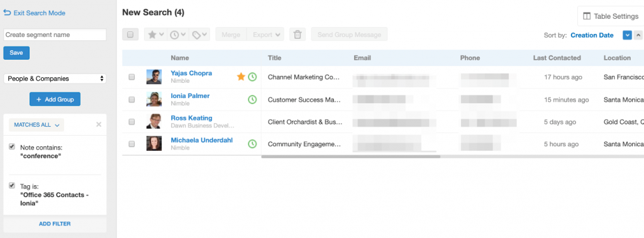
Task: Expand the MATCHES ALL dropdown
Action: pos(36,125)
